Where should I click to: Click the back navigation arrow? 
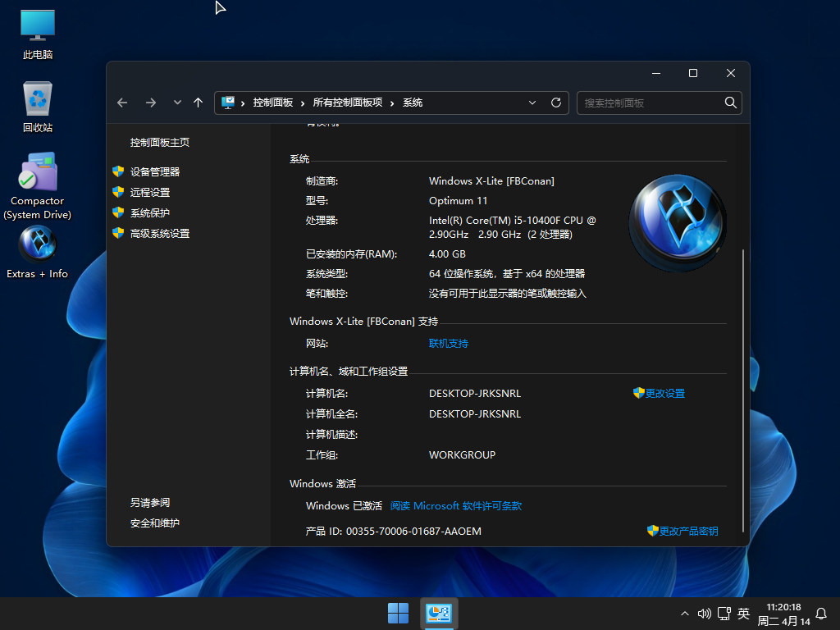[x=121, y=103]
